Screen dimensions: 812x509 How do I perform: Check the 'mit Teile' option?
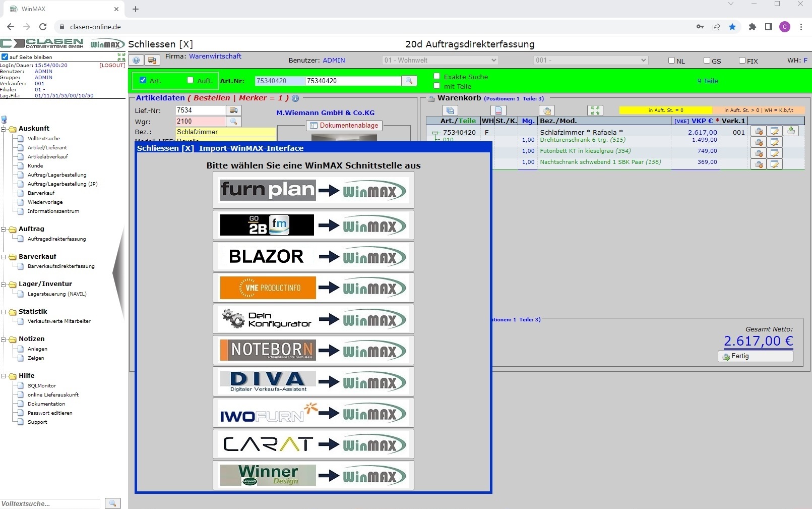click(437, 86)
